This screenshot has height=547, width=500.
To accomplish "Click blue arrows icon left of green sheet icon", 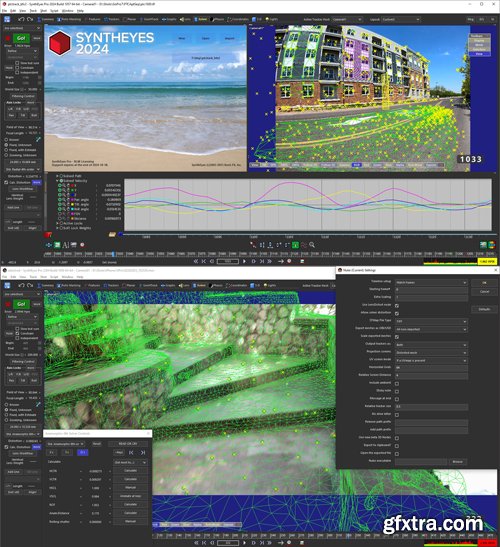I will [x=49, y=245].
